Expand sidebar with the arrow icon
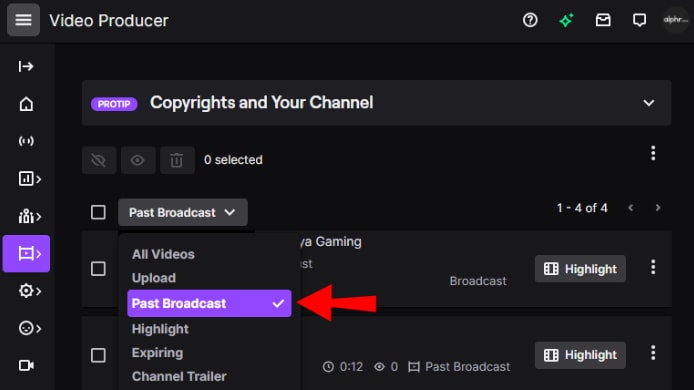The height and width of the screenshot is (390, 694). tap(26, 66)
